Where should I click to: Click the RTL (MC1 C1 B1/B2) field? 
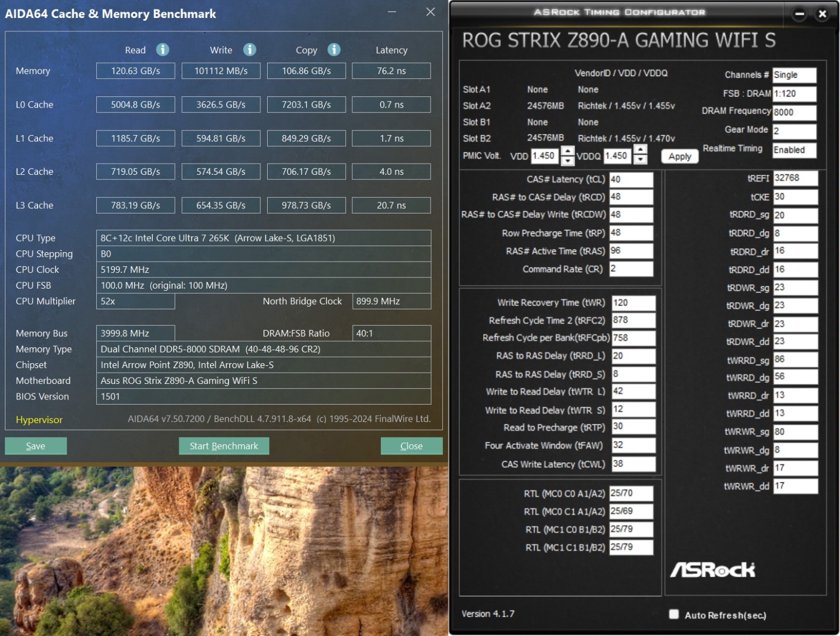coord(631,547)
